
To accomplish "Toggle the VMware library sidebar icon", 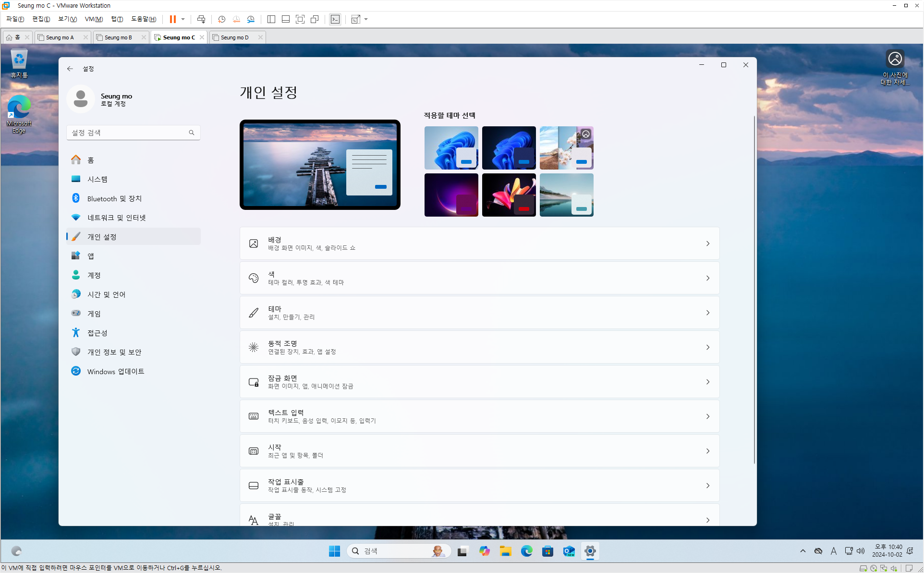I will (x=271, y=19).
